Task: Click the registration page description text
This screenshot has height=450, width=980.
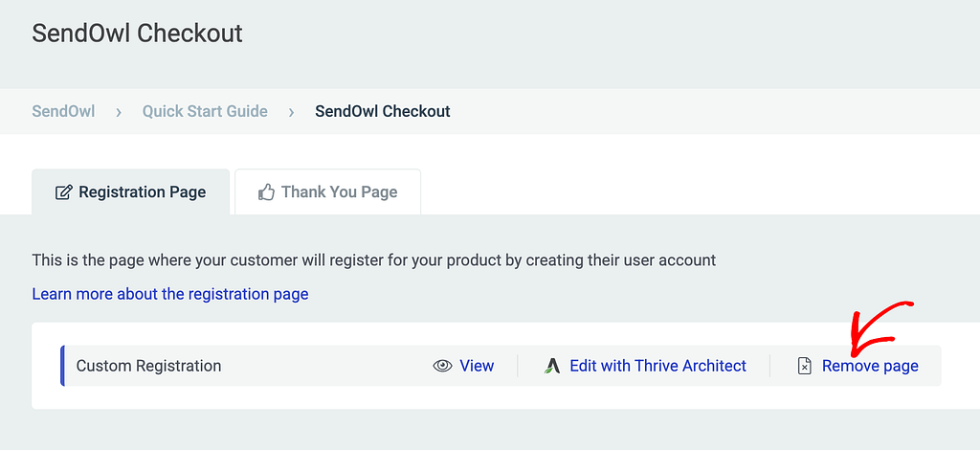Action: [374, 260]
